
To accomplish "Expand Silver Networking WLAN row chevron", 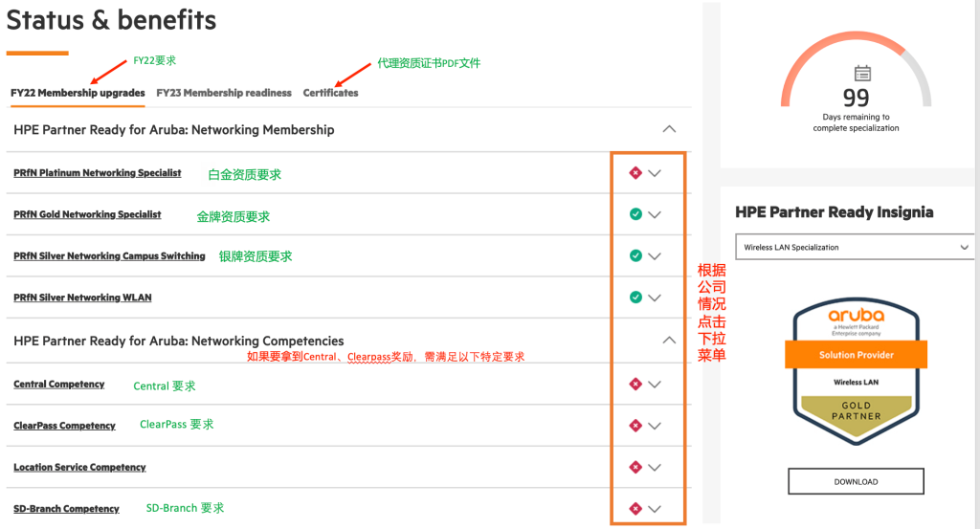I will point(655,298).
